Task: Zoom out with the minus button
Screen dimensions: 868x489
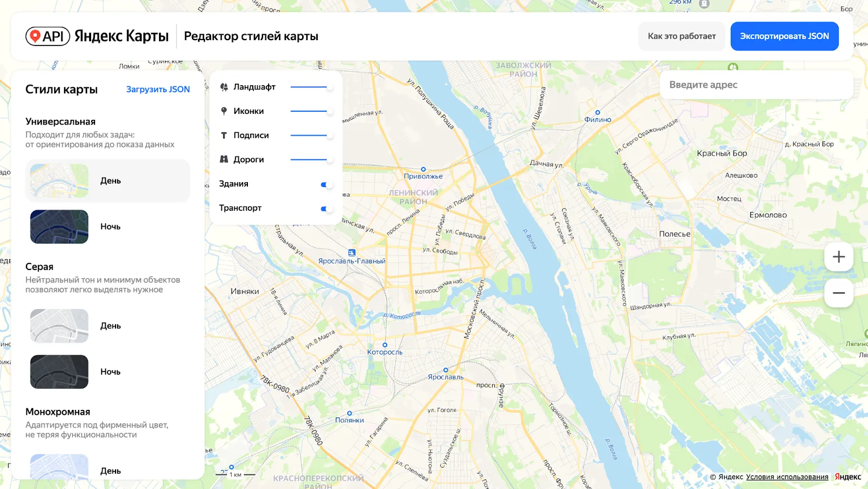Action: click(x=838, y=293)
